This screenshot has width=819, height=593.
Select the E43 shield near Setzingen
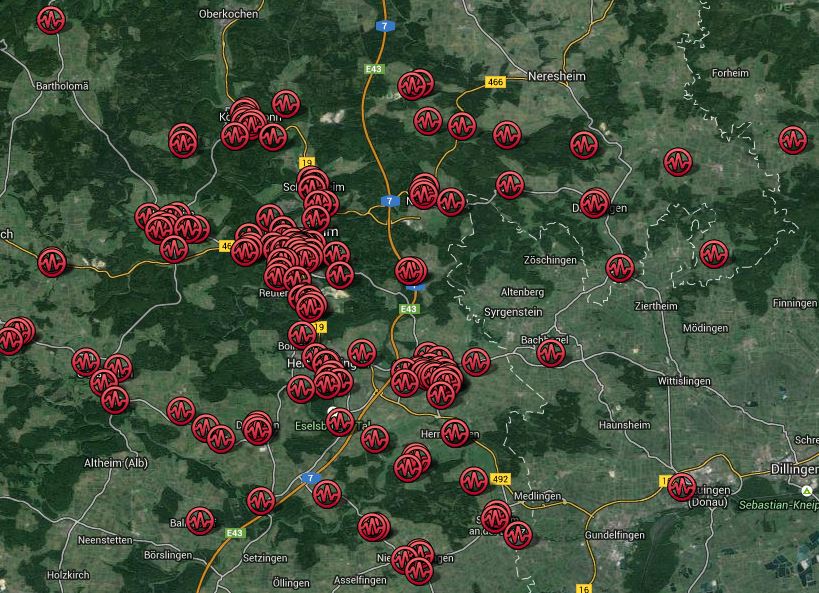pyautogui.click(x=235, y=533)
